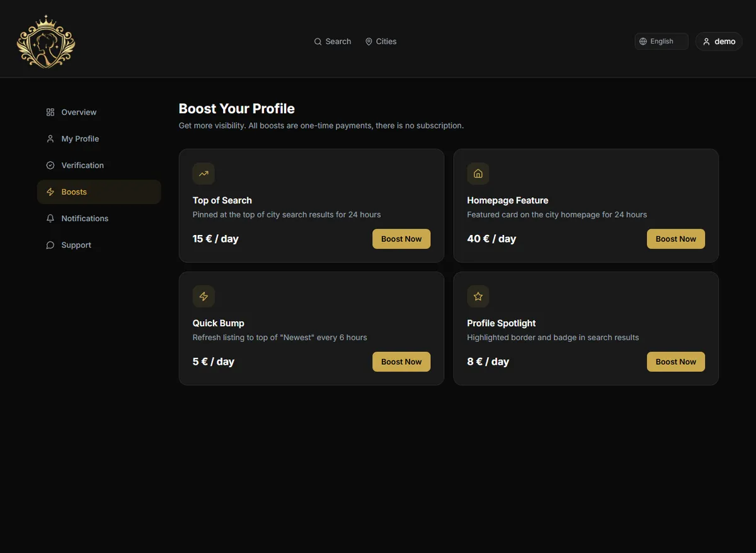
Task: Click the lightning icon on Quick Bump card
Action: click(x=203, y=297)
